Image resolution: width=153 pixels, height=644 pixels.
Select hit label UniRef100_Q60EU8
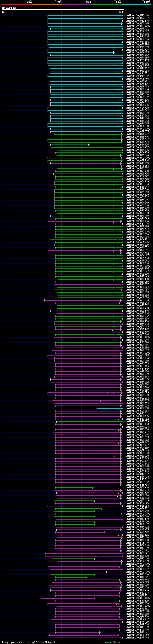[137, 126]
